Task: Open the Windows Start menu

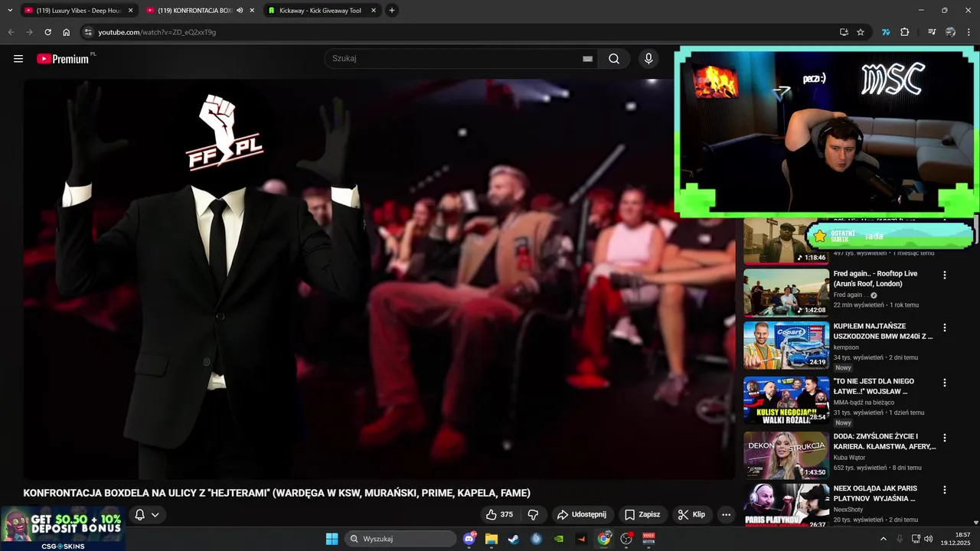Action: click(332, 539)
